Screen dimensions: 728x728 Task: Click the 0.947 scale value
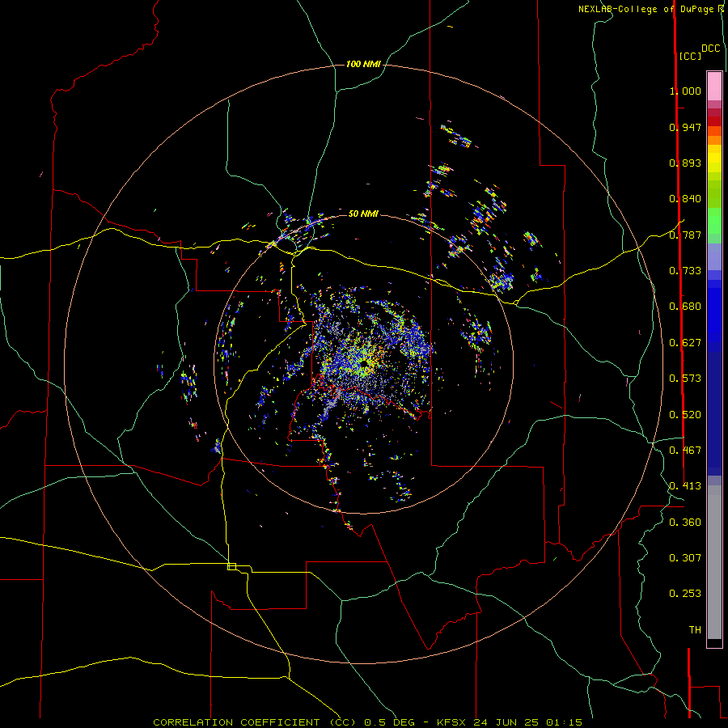tap(685, 127)
